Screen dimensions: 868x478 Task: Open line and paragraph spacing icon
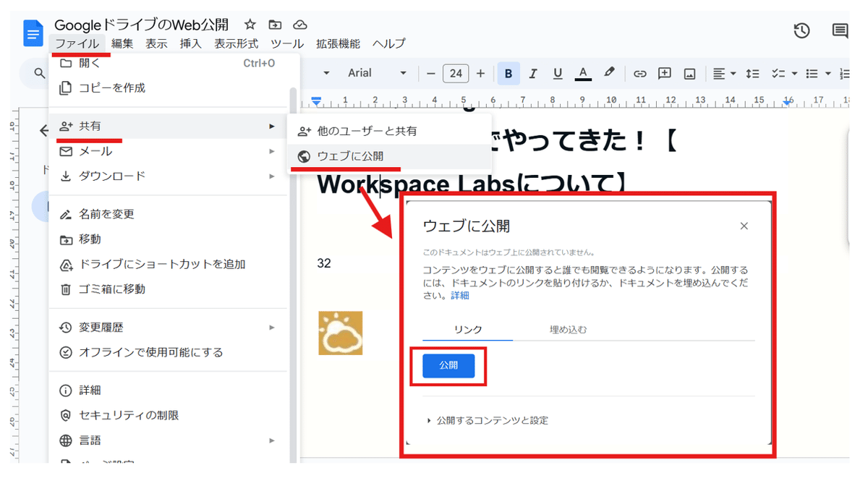[753, 73]
